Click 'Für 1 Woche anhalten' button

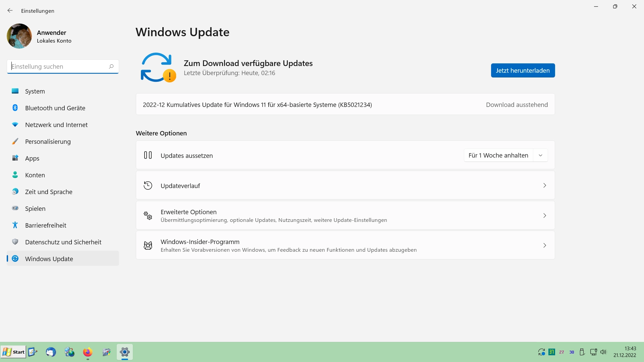click(x=498, y=155)
